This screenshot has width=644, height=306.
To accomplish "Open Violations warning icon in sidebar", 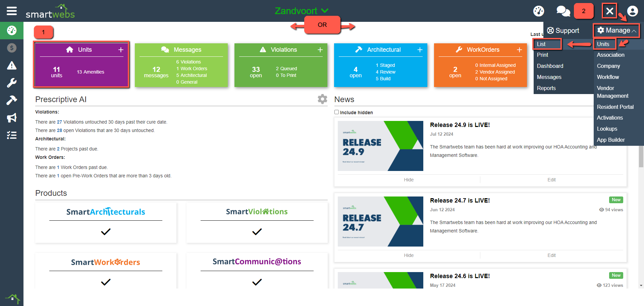I will click(x=12, y=65).
